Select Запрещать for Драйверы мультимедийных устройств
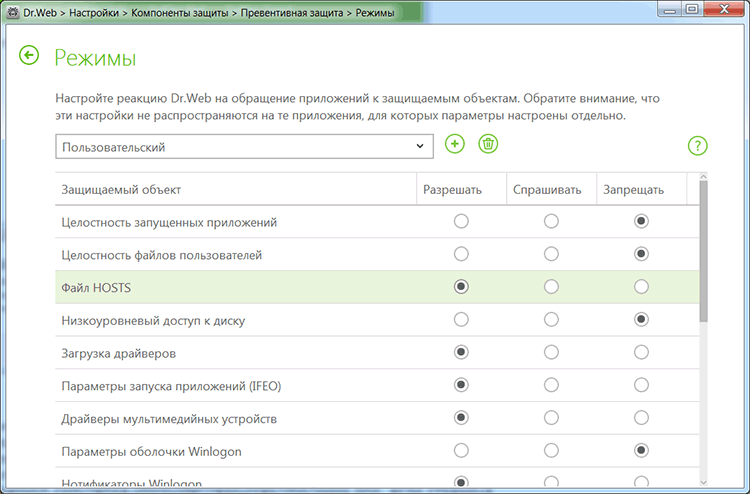Viewport: 750px width, 494px height. 641,418
